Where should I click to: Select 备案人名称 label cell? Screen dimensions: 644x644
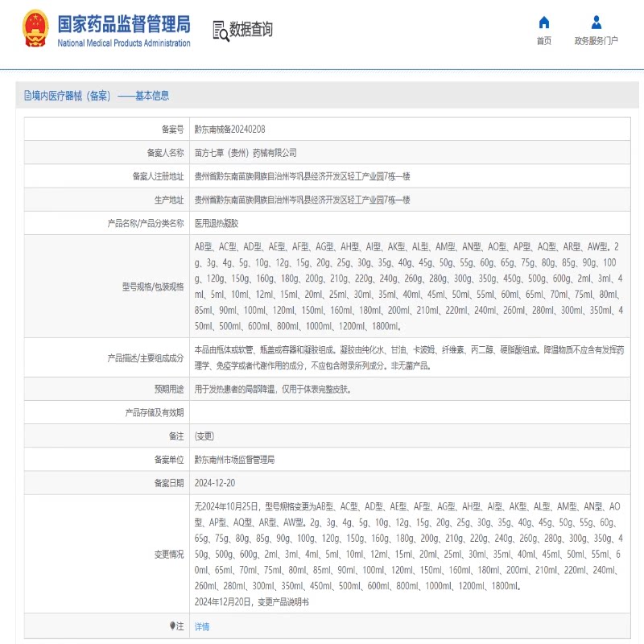pyautogui.click(x=166, y=153)
